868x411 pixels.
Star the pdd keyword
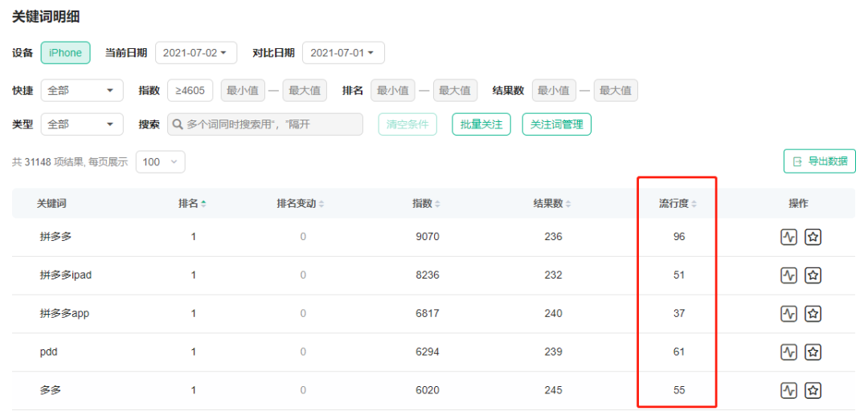click(x=813, y=352)
